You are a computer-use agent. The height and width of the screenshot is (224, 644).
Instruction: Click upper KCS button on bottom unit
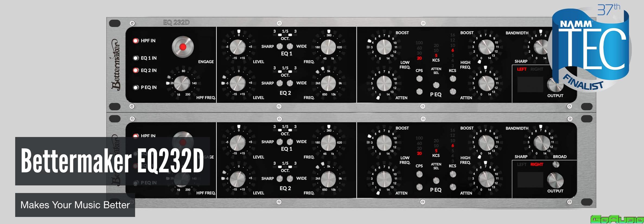tap(453, 174)
